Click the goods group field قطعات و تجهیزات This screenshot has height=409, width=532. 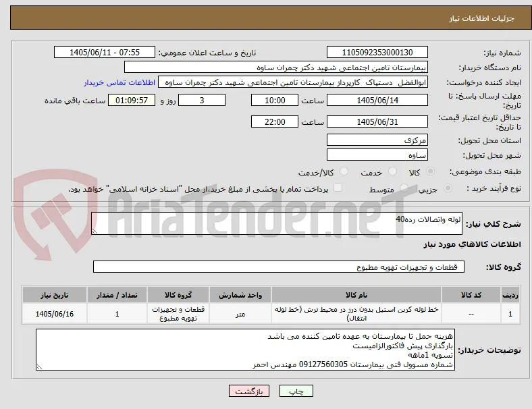(279, 267)
